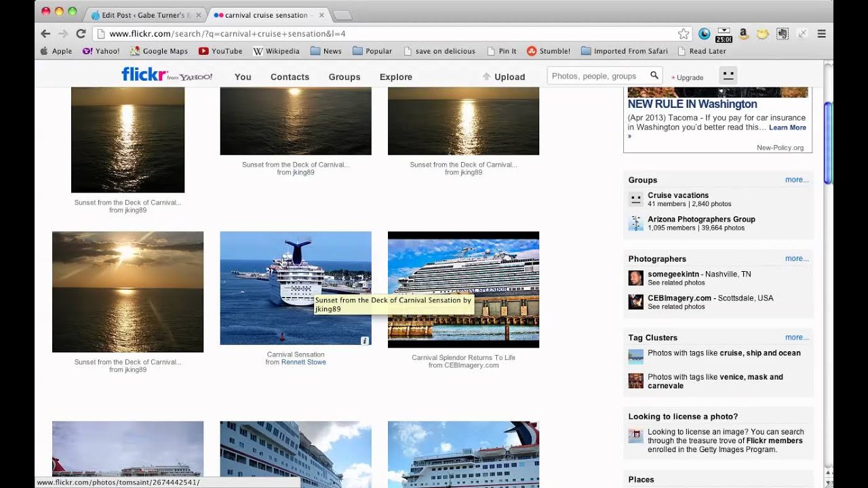Click the more link beside Tag Clusters
Image resolution: width=868 pixels, height=488 pixels.
pyautogui.click(x=797, y=337)
